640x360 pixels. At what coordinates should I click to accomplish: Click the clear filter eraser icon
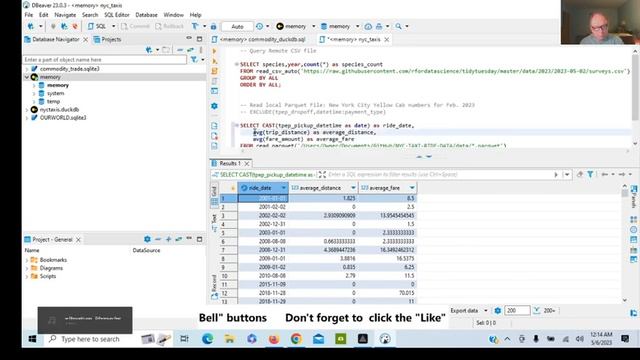point(580,174)
